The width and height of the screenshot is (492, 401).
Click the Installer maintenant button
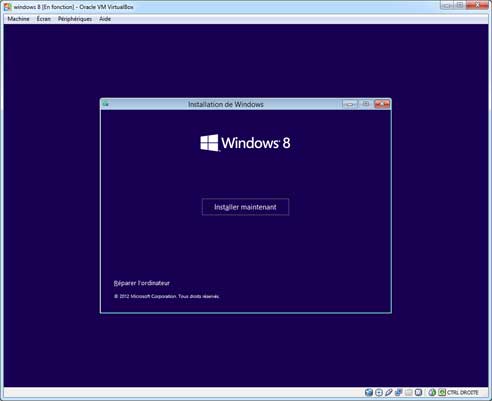(245, 207)
